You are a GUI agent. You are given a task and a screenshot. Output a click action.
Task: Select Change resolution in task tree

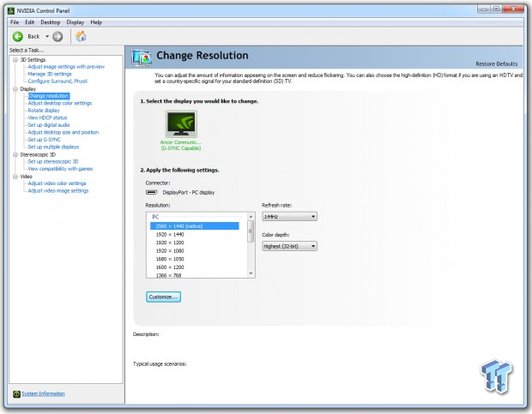(49, 96)
